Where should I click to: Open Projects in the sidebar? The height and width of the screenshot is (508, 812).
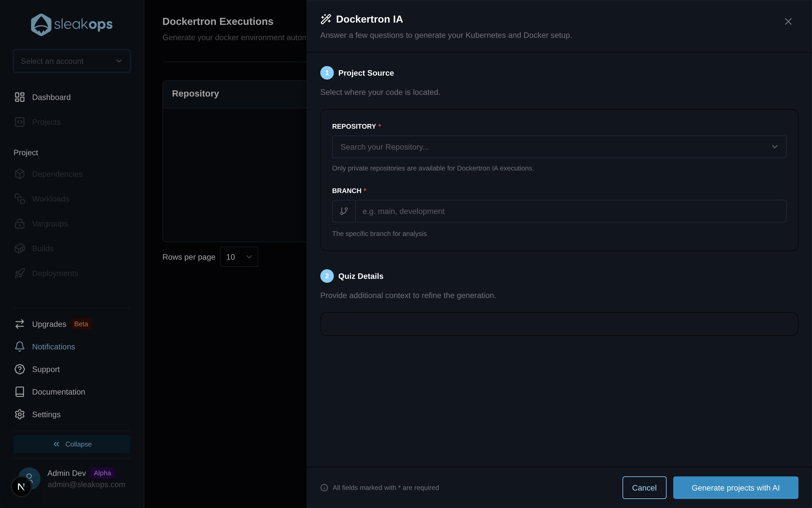72,122
